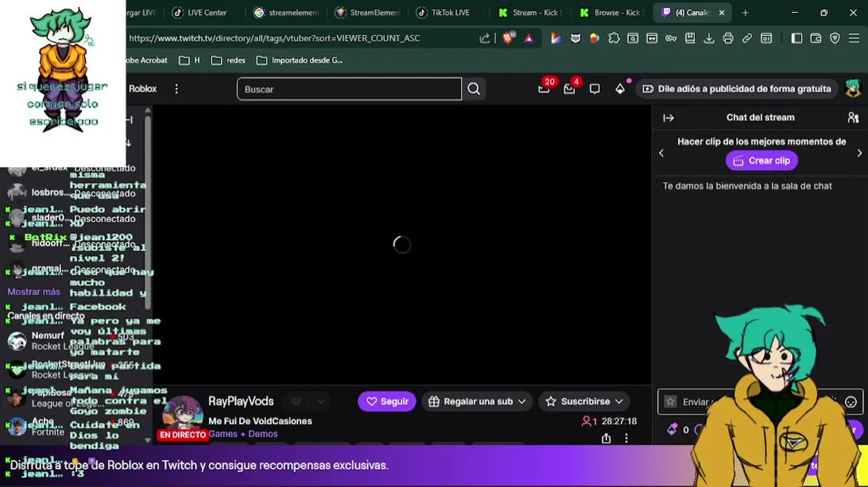Open the redes bookmarks folder
868x487 pixels.
click(x=228, y=60)
